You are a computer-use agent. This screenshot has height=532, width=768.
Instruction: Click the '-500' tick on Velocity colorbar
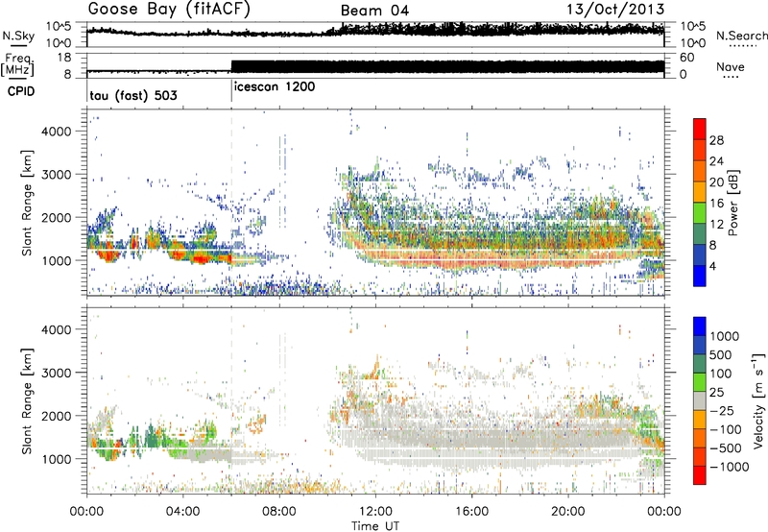(x=726, y=447)
